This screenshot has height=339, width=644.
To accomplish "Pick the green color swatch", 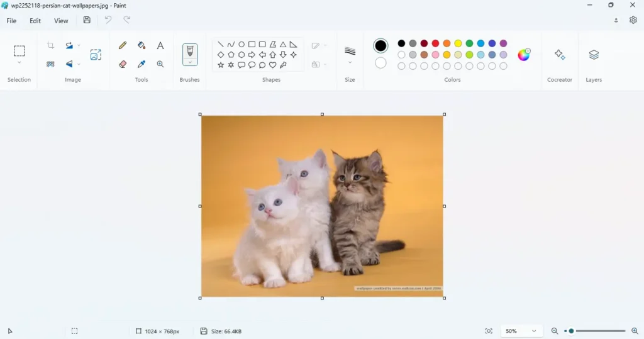I will tap(469, 43).
